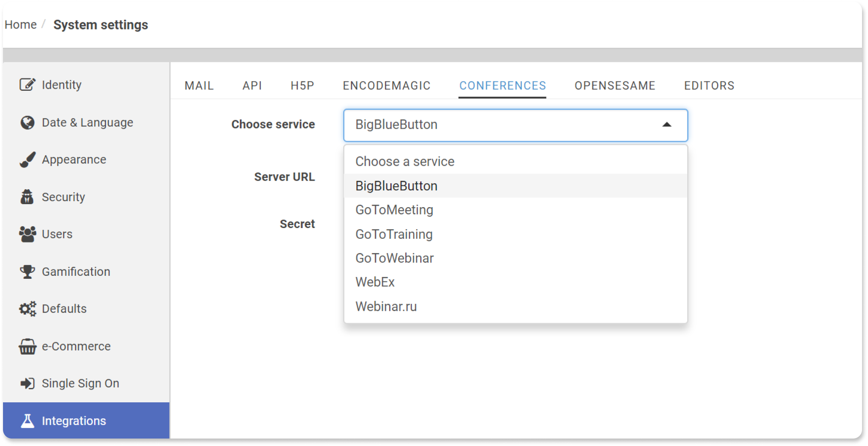This screenshot has width=868, height=446.
Task: Open the Identity settings section
Action: tap(86, 85)
